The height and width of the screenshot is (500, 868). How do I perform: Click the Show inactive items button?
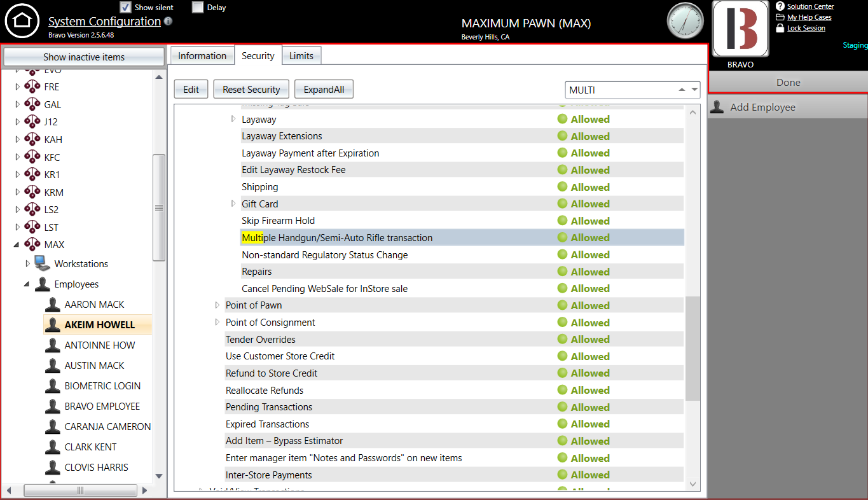[x=84, y=57]
